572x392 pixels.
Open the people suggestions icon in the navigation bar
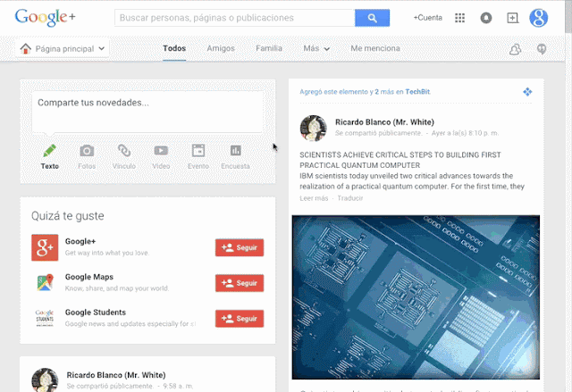pos(515,49)
